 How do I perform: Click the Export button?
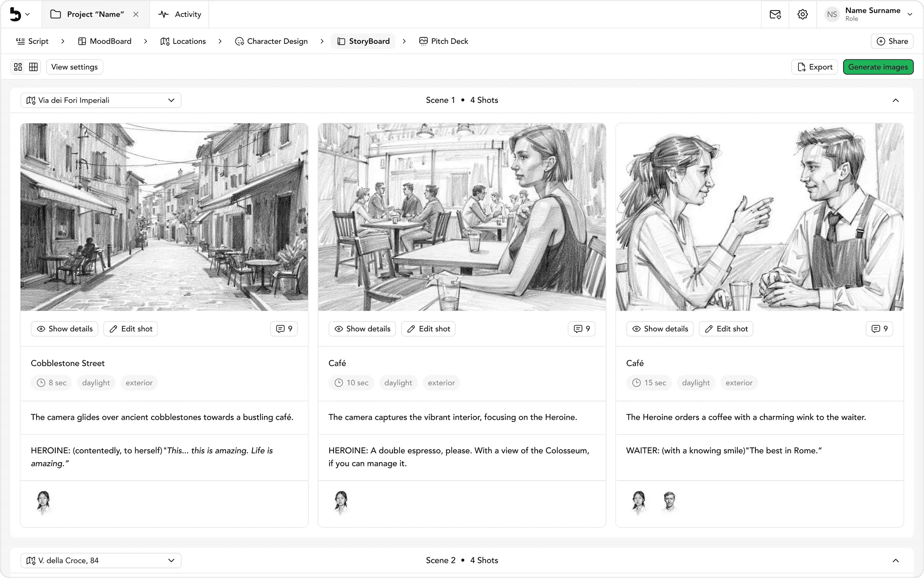(x=815, y=67)
